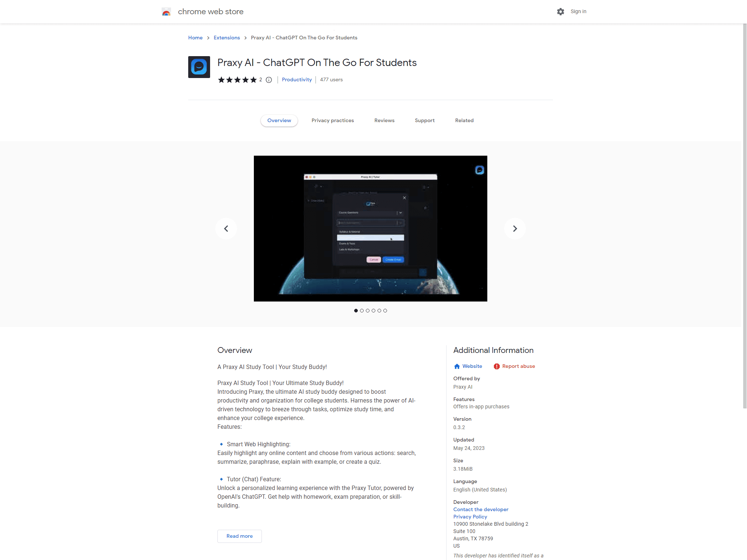The height and width of the screenshot is (560, 747).
Task: Click the version value '0.3.2'
Action: [x=459, y=428]
